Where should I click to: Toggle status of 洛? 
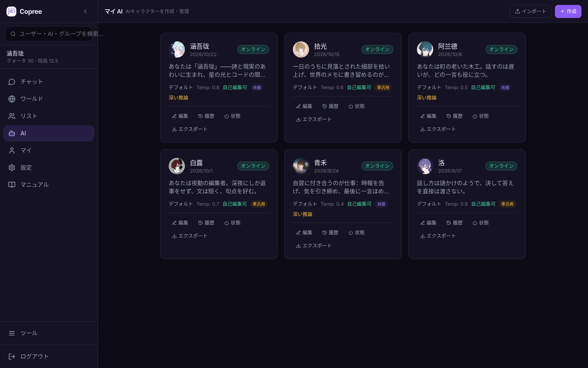pos(481,223)
